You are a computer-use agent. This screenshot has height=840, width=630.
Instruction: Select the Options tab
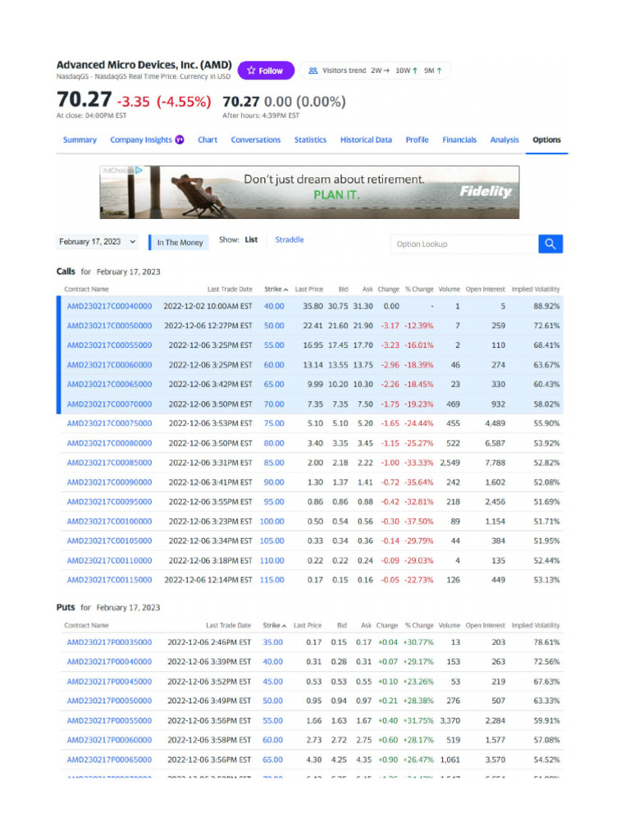tap(546, 139)
